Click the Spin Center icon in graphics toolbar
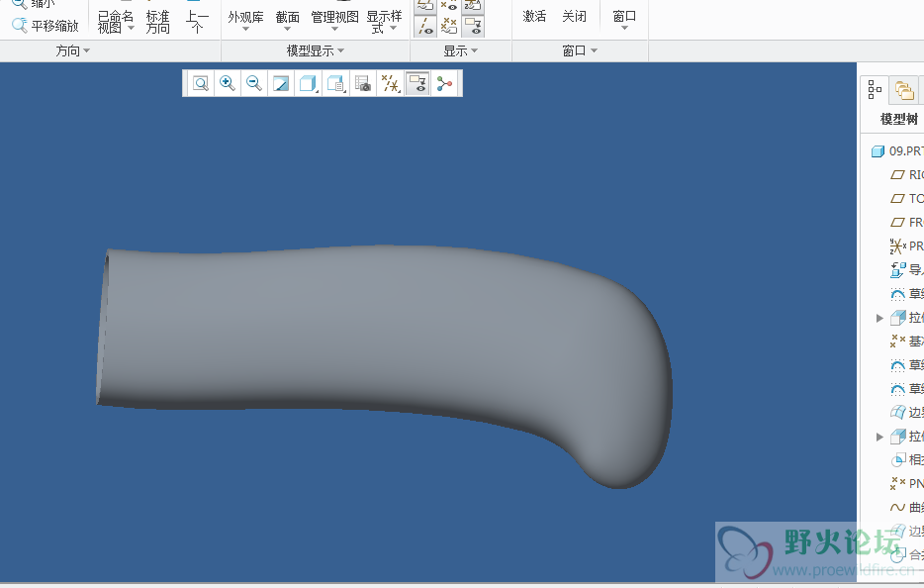The height and width of the screenshot is (588, 924). [x=445, y=84]
